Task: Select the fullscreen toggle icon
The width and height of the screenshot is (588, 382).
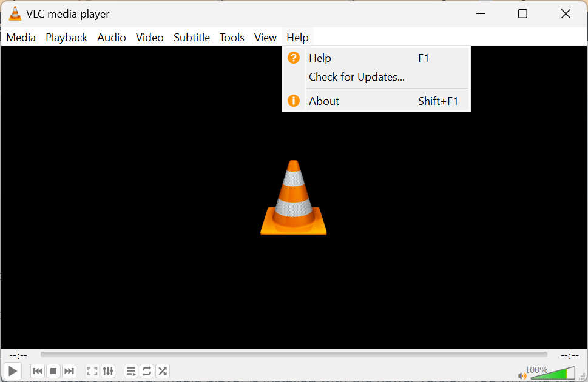Action: click(x=92, y=370)
